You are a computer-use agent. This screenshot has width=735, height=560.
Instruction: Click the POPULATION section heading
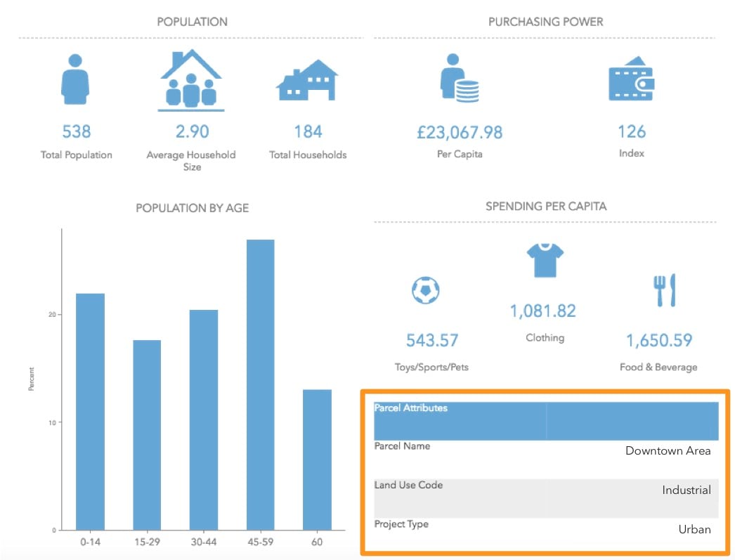(x=193, y=22)
